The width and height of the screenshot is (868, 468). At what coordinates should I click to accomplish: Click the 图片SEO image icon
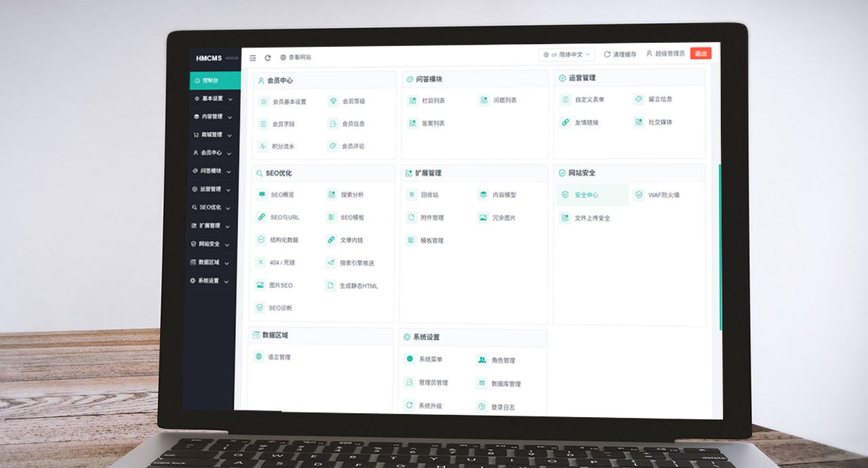[260, 285]
